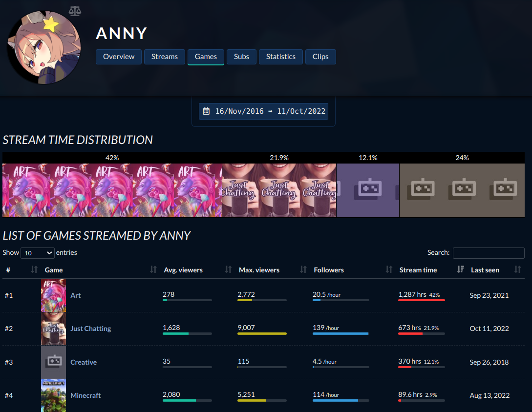Click the '2,080' avg viewers value
The width and height of the screenshot is (532, 412).
pos(171,394)
